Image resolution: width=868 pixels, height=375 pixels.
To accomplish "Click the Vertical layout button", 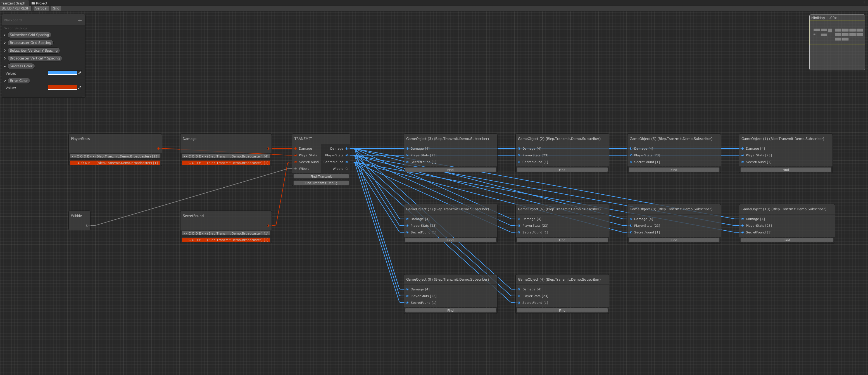I will pyautogui.click(x=41, y=8).
